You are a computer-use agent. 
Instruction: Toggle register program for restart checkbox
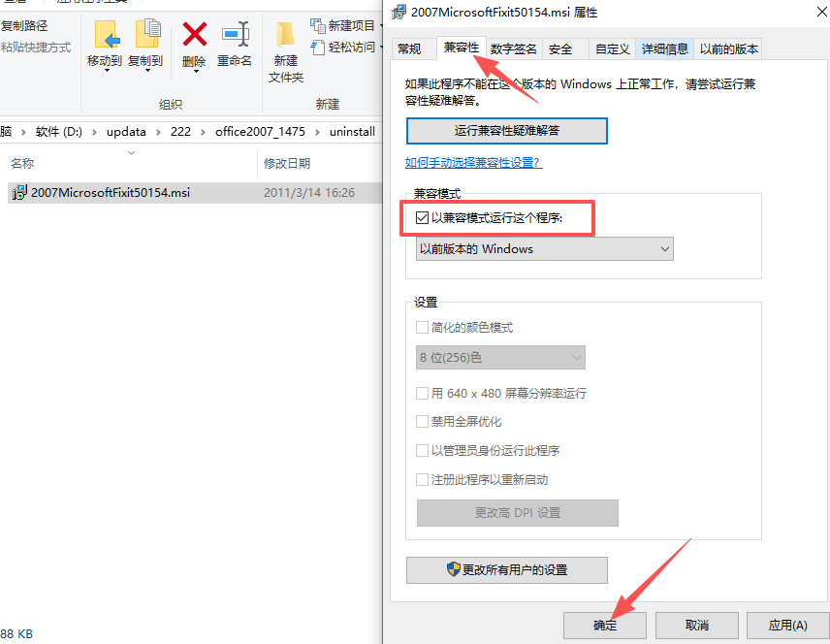pyautogui.click(x=422, y=479)
